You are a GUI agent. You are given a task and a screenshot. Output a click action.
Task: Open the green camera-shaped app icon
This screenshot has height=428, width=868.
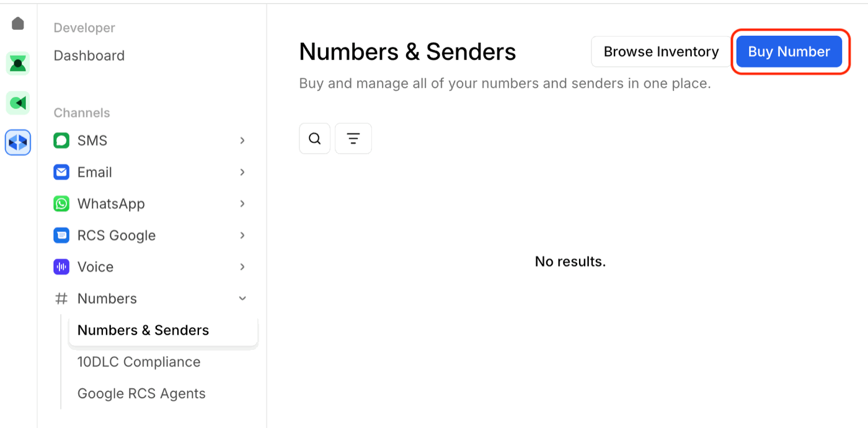pos(18,103)
